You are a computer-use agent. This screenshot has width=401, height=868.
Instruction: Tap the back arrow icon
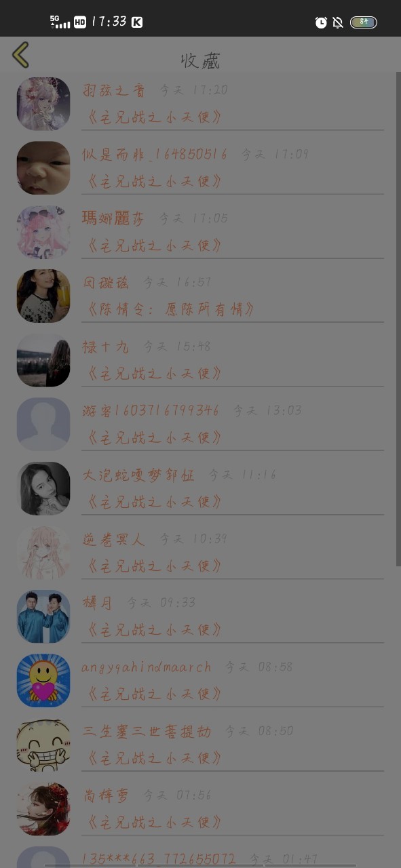pos(20,55)
